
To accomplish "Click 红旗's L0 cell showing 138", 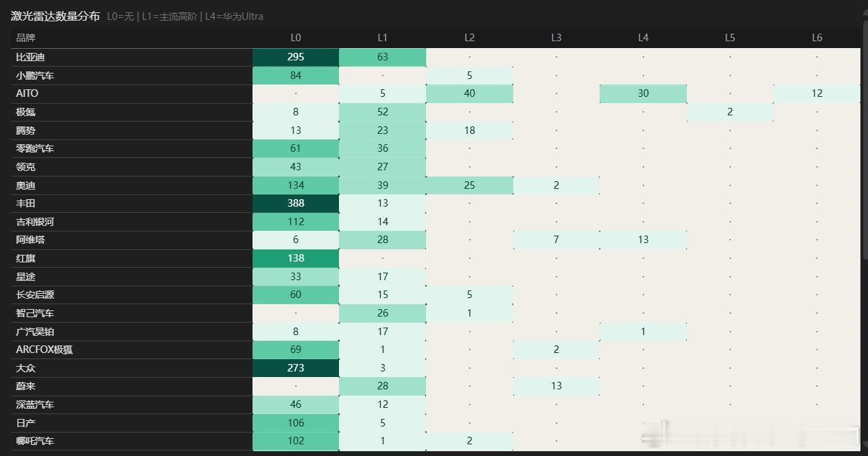I will (x=296, y=258).
